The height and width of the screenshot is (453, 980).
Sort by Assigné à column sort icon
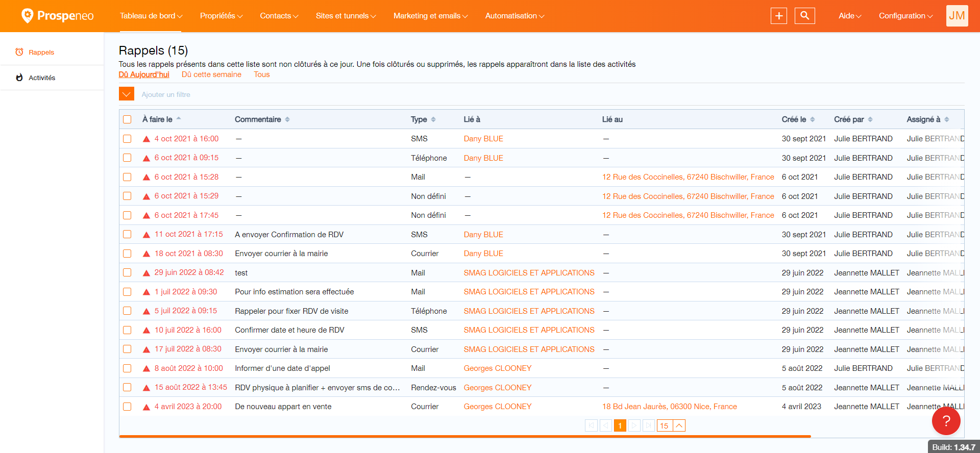[x=947, y=119]
